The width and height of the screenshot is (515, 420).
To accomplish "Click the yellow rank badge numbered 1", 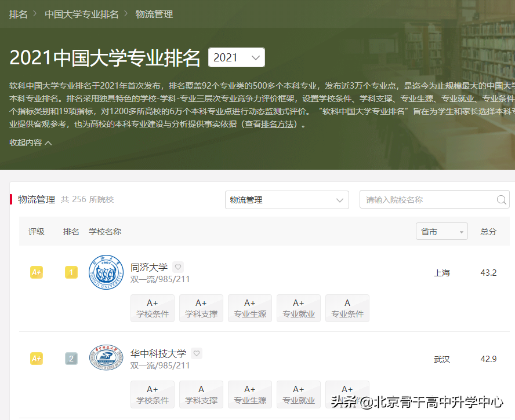I will click(x=71, y=272).
